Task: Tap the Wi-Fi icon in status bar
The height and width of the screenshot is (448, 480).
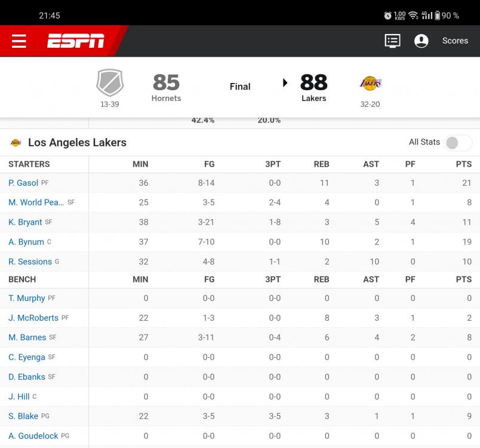Action: 413,16
